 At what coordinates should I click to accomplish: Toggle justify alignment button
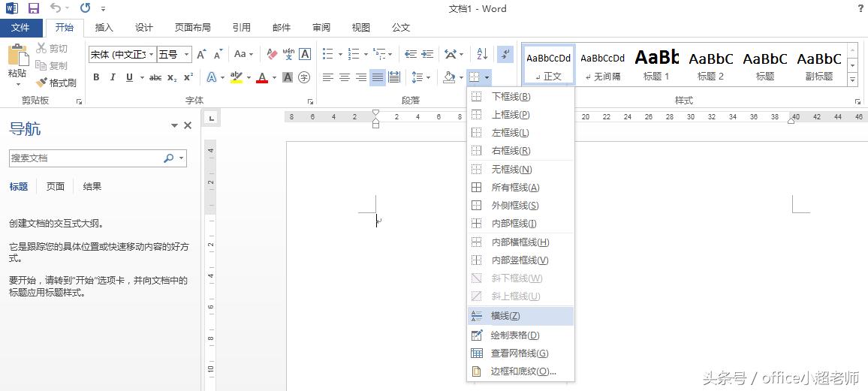(378, 77)
